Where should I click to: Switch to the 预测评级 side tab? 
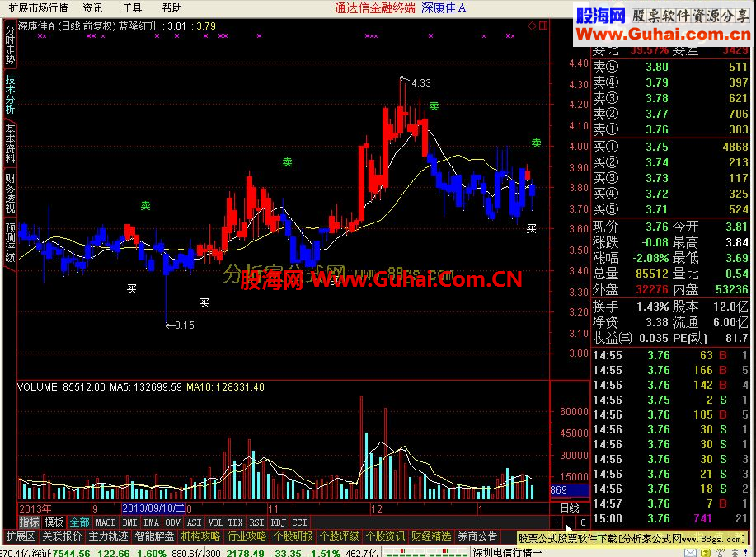10,242
